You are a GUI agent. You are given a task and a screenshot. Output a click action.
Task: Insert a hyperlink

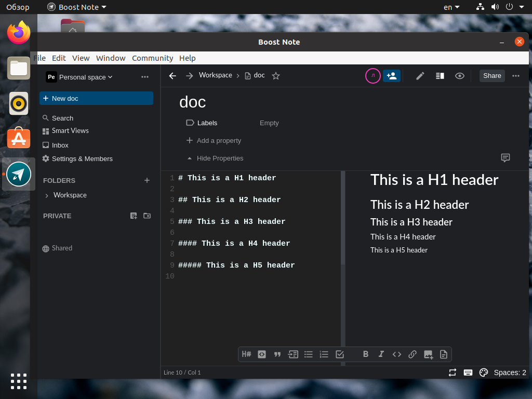click(412, 354)
